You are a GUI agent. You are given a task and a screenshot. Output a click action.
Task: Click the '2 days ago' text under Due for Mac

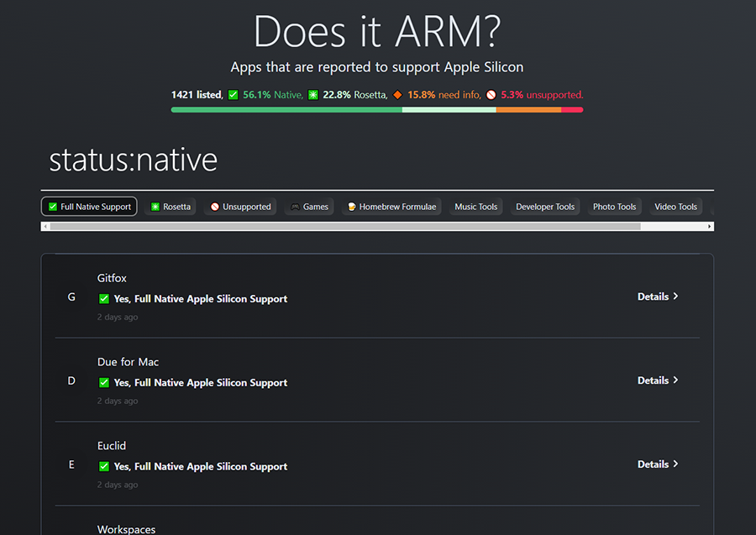point(118,401)
